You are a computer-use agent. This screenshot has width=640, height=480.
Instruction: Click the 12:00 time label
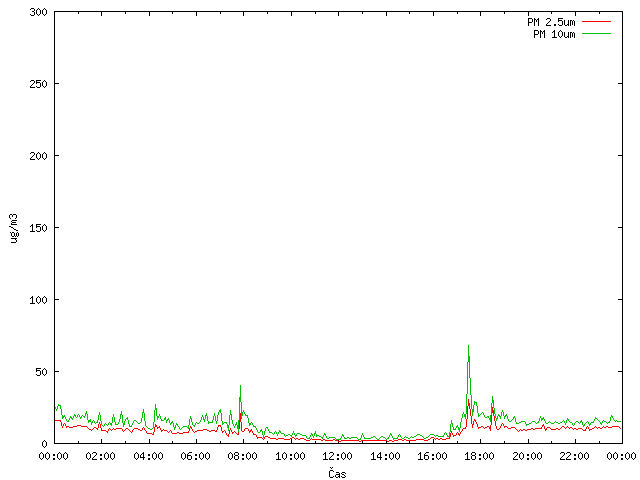pos(337,456)
